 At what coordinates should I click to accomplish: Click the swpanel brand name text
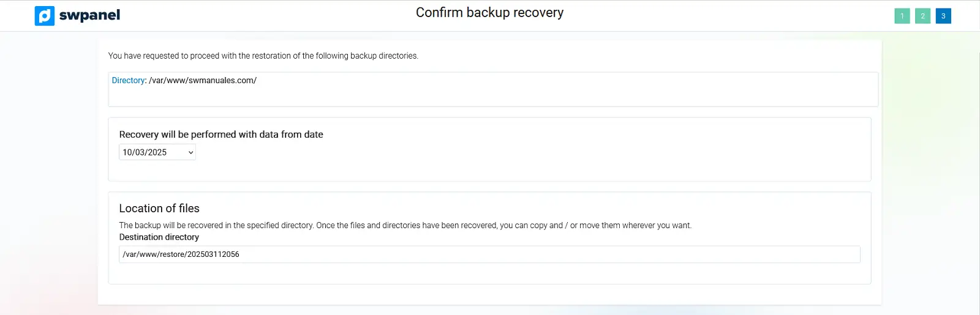[x=89, y=15]
